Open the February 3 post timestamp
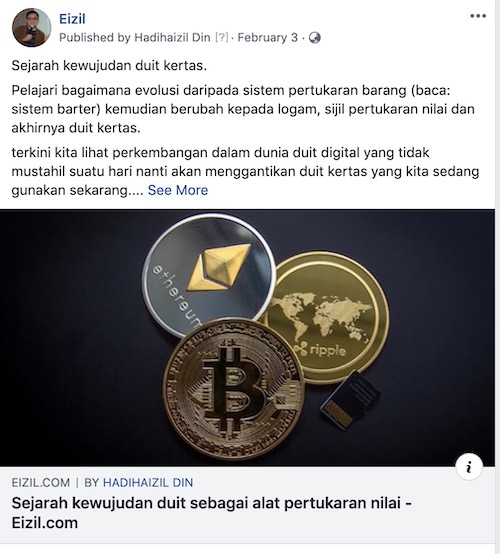This screenshot has height=554, width=500. pos(267,37)
